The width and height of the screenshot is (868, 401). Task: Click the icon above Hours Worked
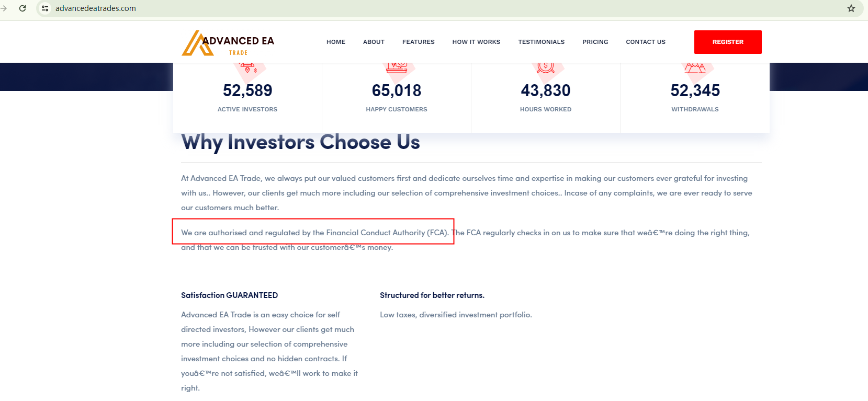tap(546, 67)
